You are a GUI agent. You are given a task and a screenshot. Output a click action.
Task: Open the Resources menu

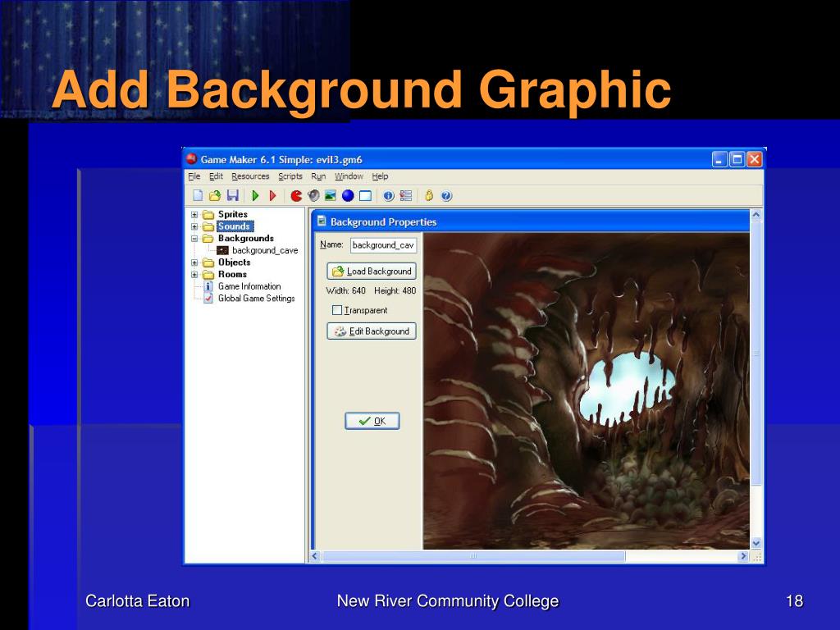point(250,176)
